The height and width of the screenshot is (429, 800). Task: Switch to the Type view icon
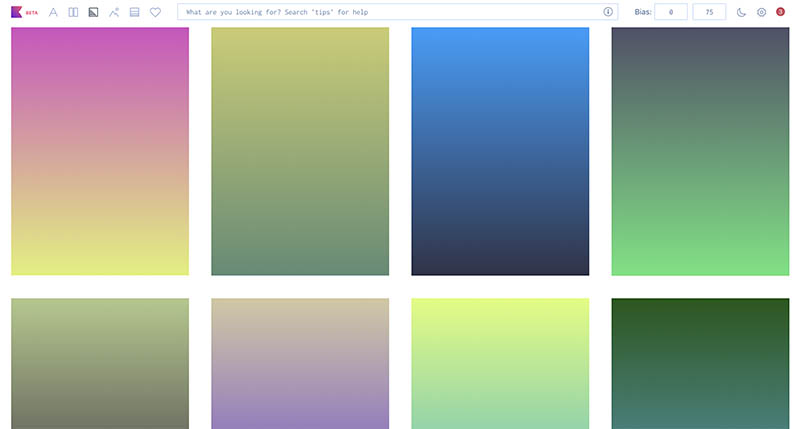[53, 12]
